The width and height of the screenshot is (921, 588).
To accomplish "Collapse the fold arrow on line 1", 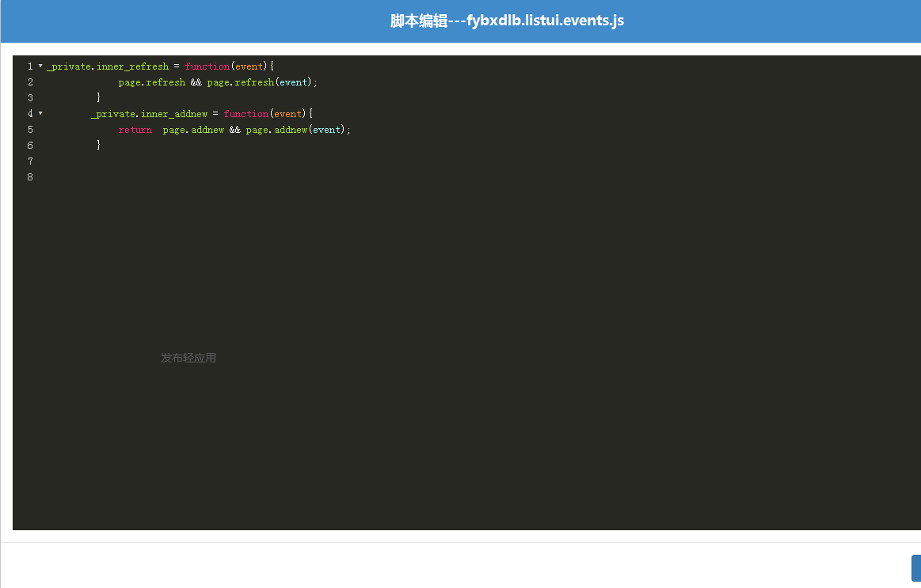I will click(40, 66).
